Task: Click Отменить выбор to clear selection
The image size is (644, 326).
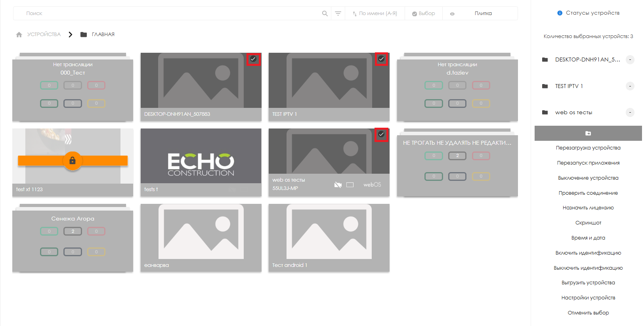Action: tap(588, 313)
